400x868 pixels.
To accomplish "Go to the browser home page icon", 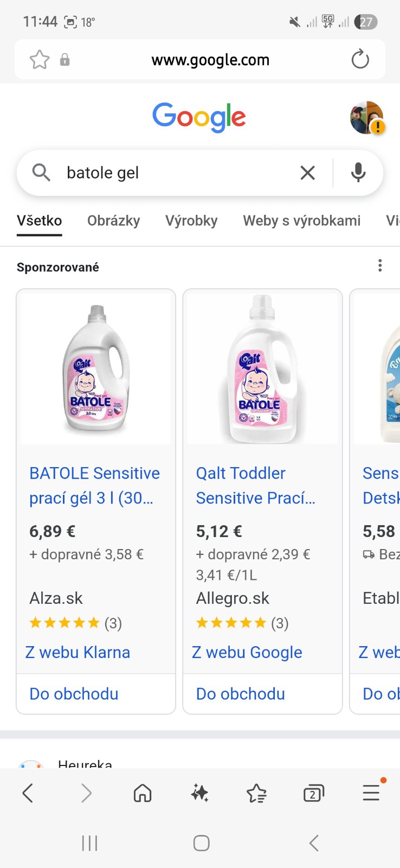I will 143,794.
